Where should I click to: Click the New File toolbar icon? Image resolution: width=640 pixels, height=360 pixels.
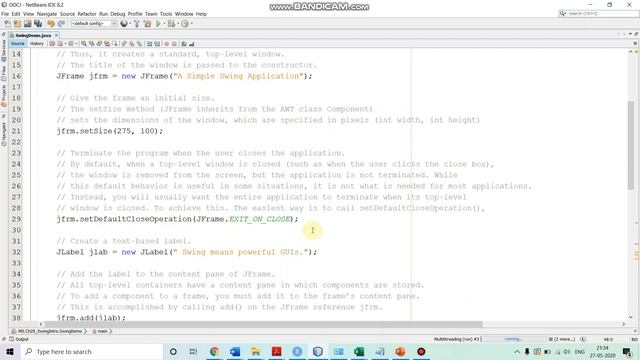(8, 24)
